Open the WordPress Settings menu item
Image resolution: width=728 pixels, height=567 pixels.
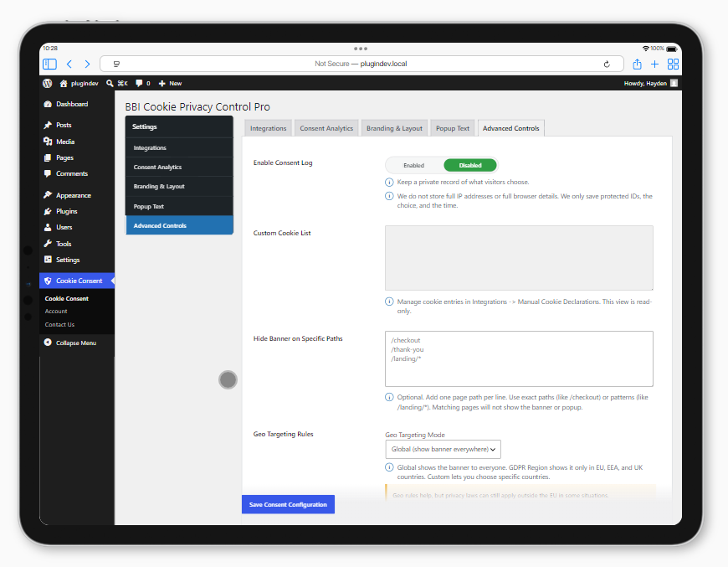click(77, 260)
